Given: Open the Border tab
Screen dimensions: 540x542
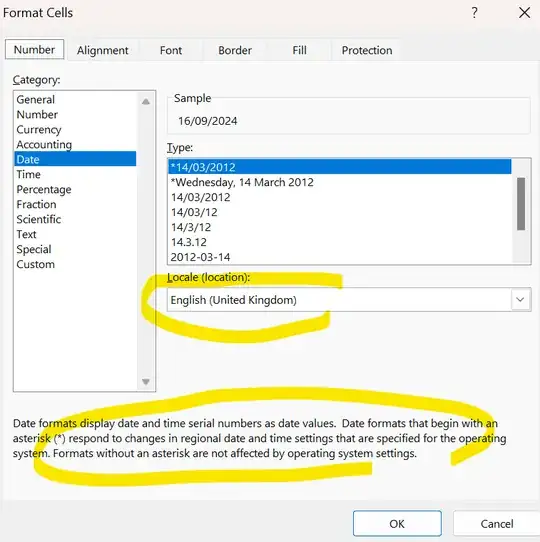Looking at the screenshot, I should click(235, 50).
